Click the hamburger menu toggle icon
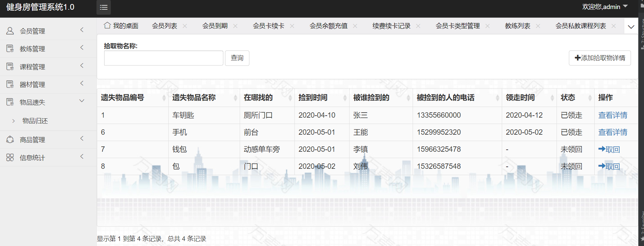This screenshot has width=644, height=246. click(103, 7)
